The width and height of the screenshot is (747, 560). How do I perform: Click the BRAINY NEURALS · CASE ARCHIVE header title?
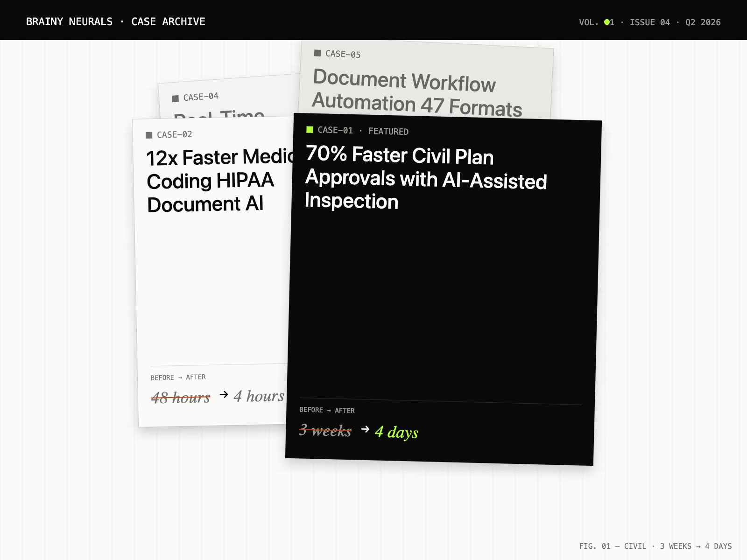pos(116,21)
